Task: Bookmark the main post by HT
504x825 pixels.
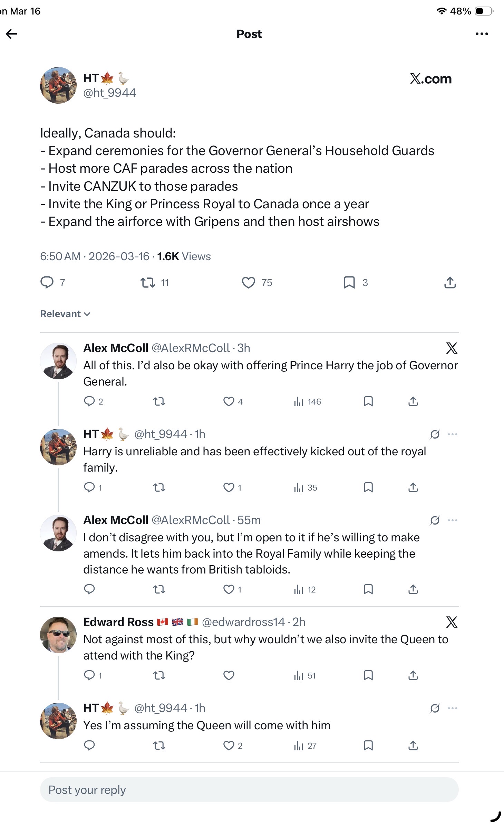Action: [x=349, y=283]
